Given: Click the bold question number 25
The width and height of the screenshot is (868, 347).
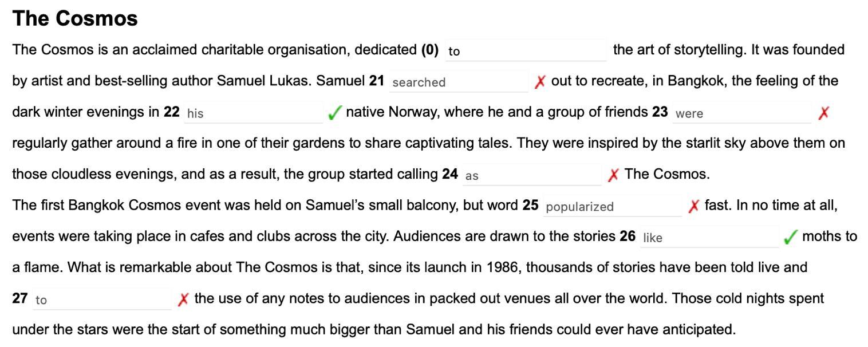Looking at the screenshot, I should tap(530, 205).
